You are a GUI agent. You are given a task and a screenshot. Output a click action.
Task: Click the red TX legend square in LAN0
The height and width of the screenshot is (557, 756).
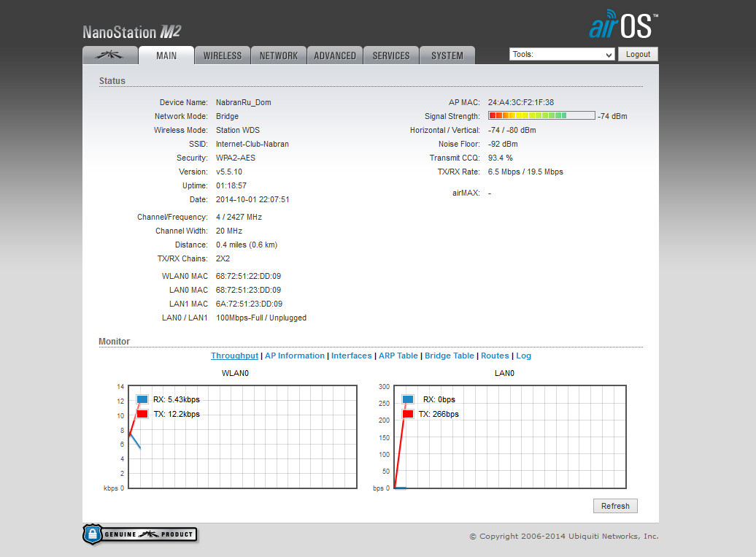point(408,414)
